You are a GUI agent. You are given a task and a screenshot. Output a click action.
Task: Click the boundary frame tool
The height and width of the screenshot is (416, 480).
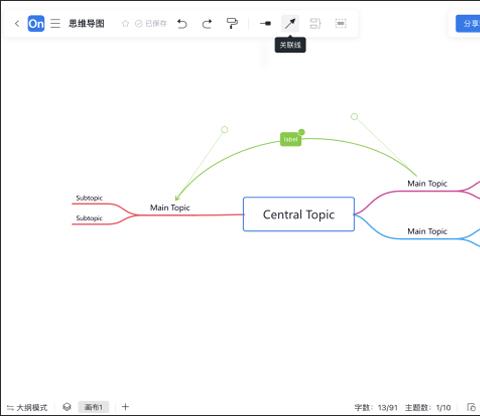click(340, 24)
